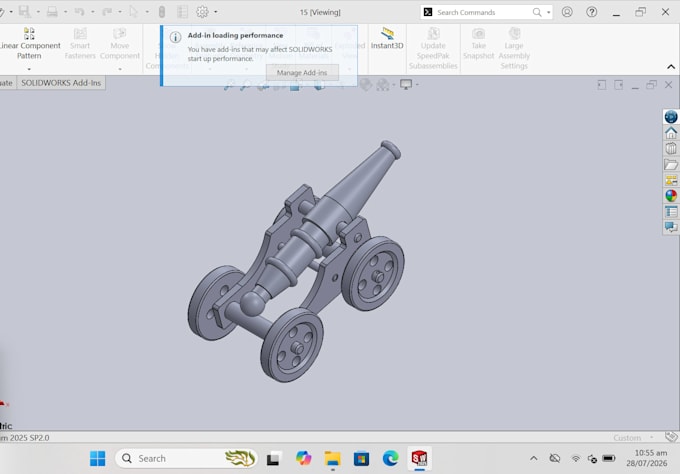Screen dimensions: 680x474
Task: Open the File Explorer task pane tab
Action: [671, 164]
